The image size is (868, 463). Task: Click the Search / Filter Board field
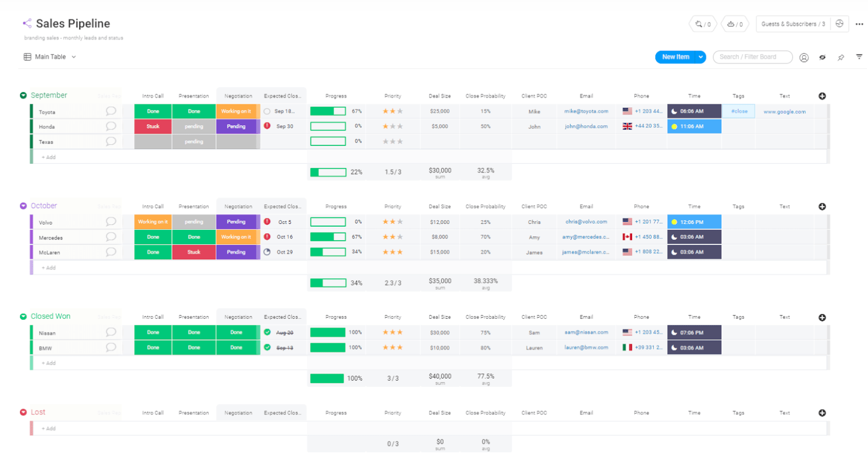(x=752, y=57)
